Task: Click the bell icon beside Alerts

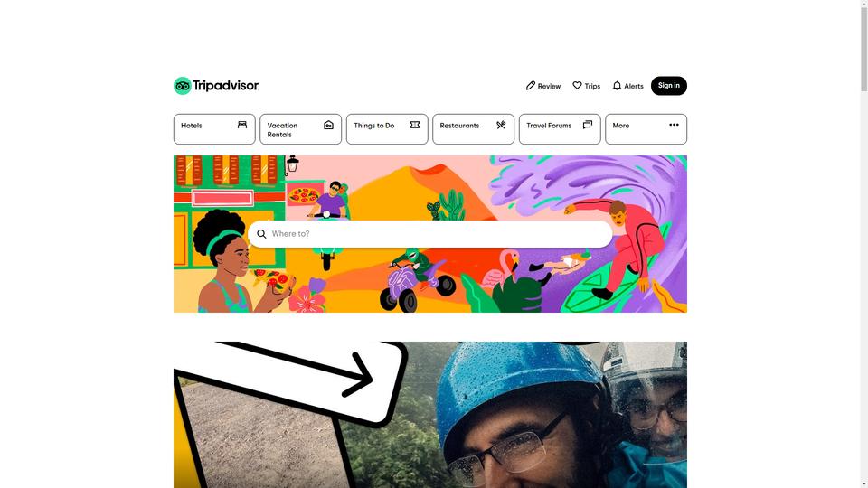Action: [617, 85]
